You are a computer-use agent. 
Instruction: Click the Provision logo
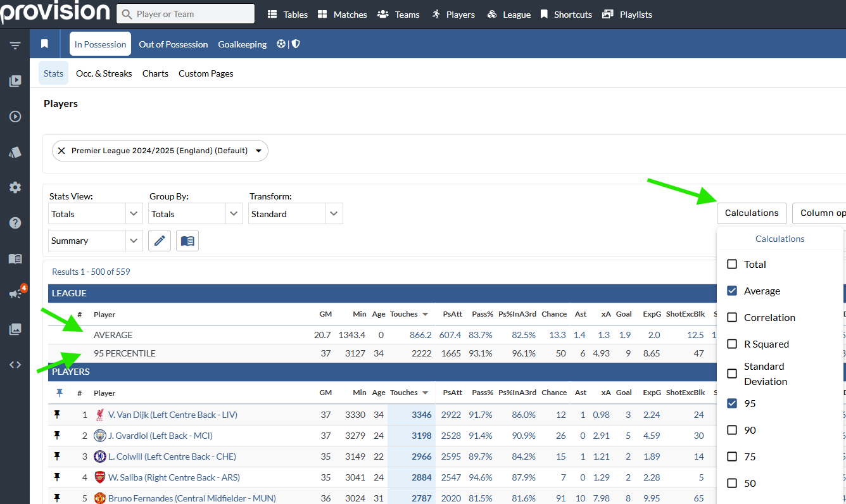(x=55, y=13)
